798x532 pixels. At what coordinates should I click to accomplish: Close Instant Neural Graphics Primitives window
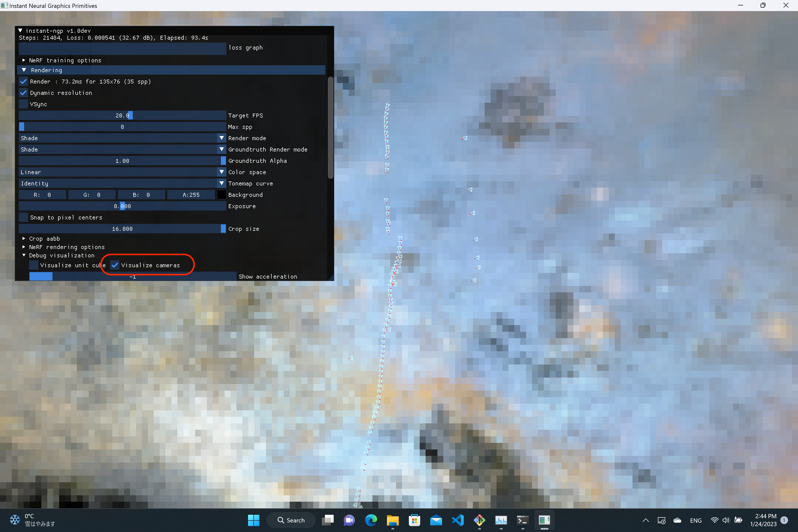pyautogui.click(x=786, y=5)
